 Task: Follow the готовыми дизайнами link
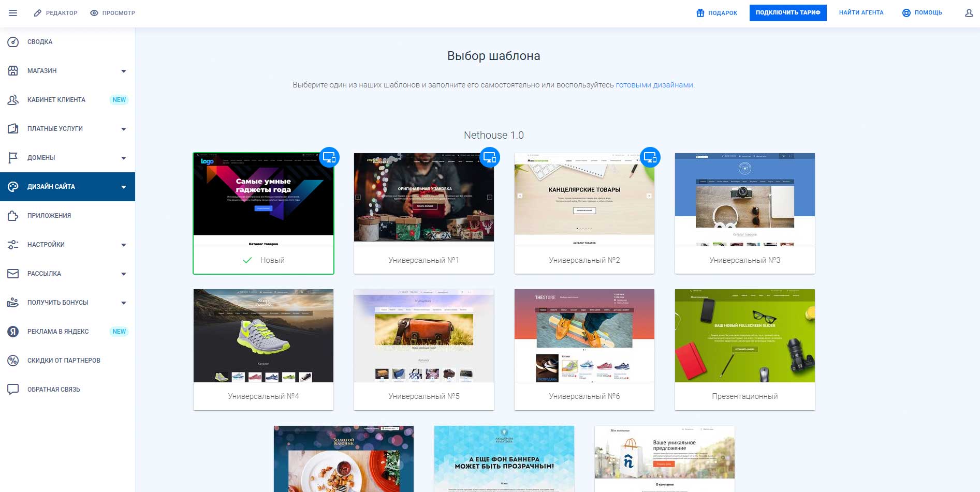click(654, 85)
